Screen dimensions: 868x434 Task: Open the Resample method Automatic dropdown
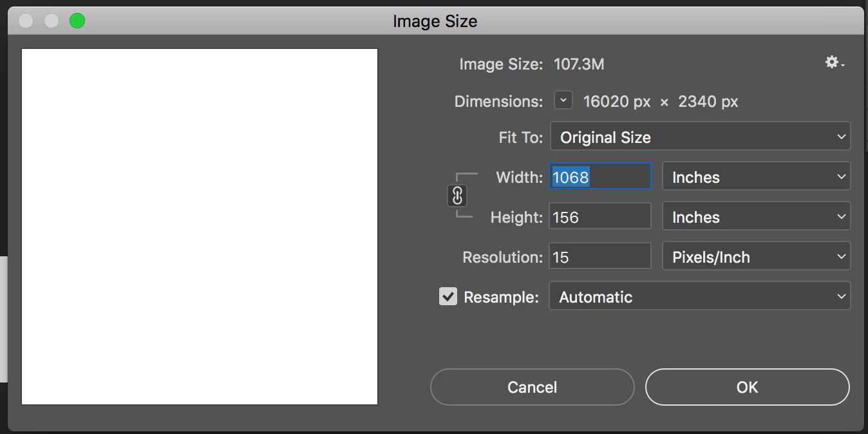[700, 296]
